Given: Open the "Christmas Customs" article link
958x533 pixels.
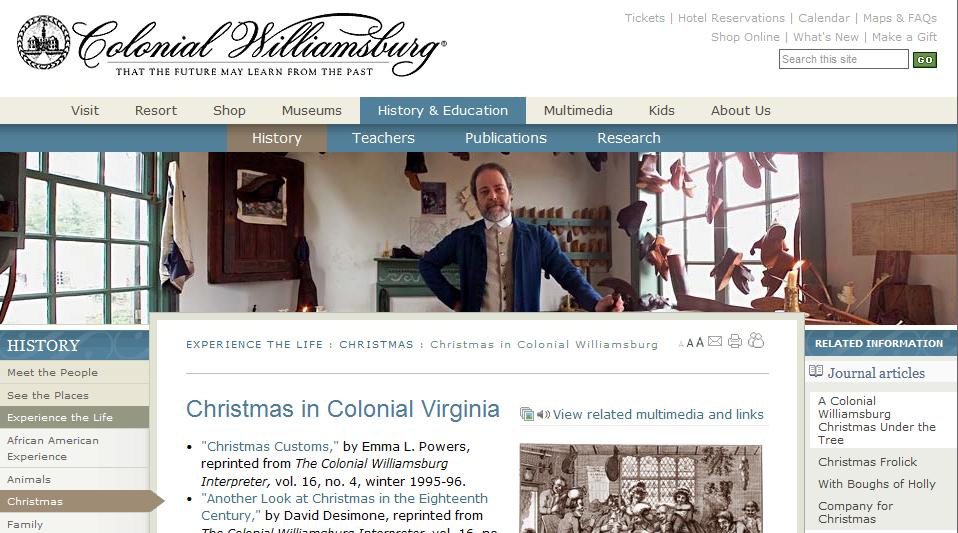Looking at the screenshot, I should pyautogui.click(x=269, y=447).
